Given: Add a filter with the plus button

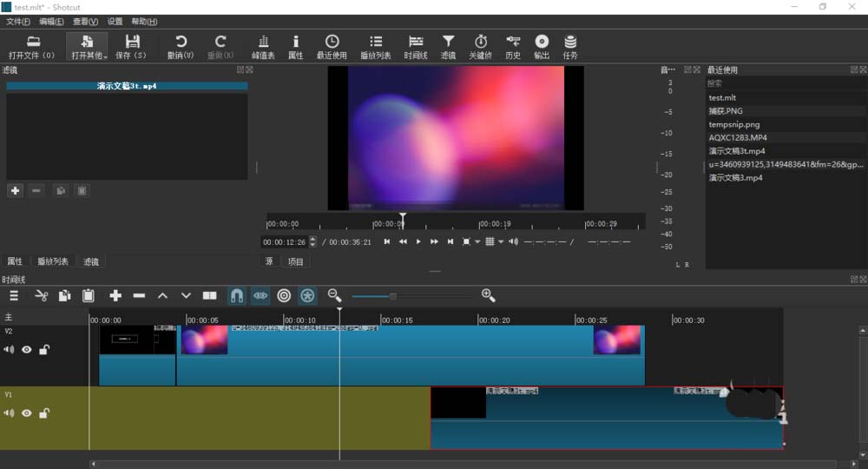Looking at the screenshot, I should coord(15,190).
